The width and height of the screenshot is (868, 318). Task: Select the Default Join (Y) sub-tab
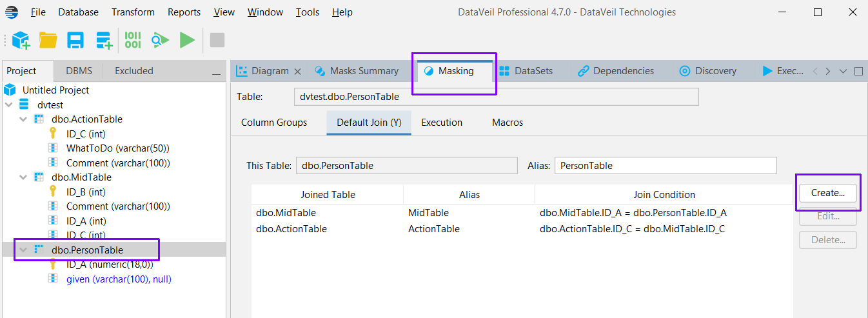point(369,122)
